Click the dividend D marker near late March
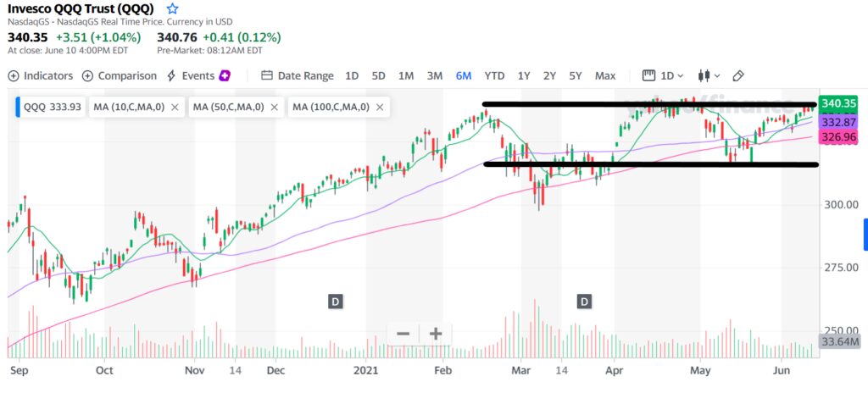 [585, 302]
